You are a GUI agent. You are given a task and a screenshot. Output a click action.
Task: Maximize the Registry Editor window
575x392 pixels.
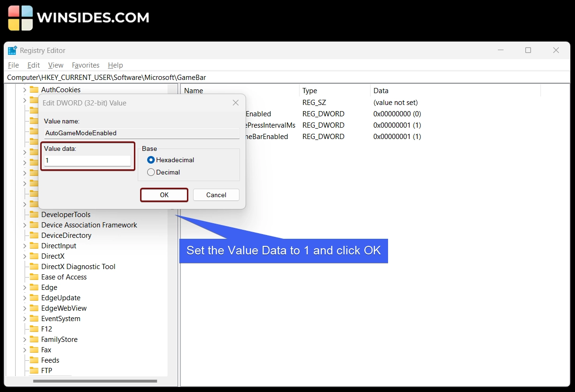point(528,50)
